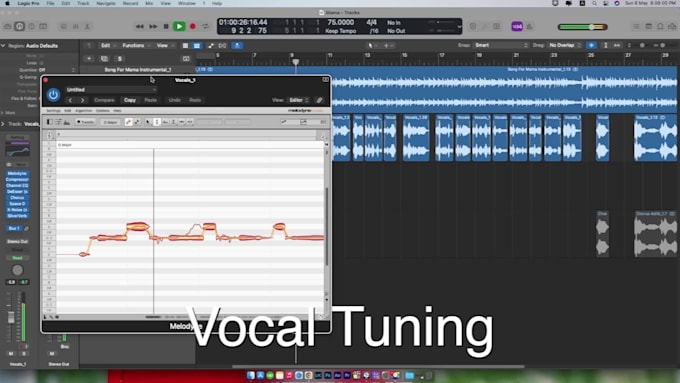Screen dimensions: 680x383
Task: Open the Functions menu in Tracks area
Action: 136,46
